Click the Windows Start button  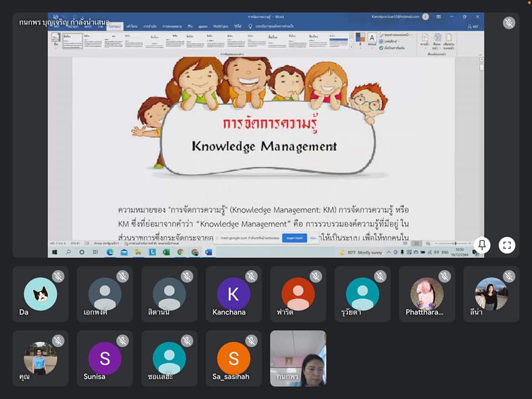click(54, 252)
